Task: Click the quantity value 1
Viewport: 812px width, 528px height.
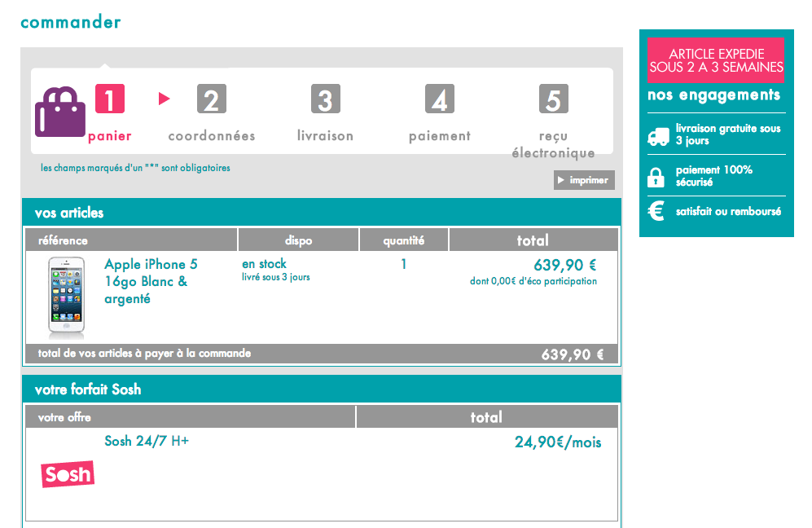Action: pyautogui.click(x=403, y=264)
